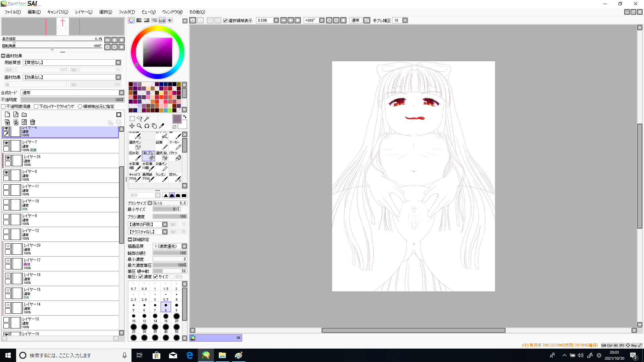Create a new layer folder
Viewport: 644px width, 362px height.
[x=24, y=115]
